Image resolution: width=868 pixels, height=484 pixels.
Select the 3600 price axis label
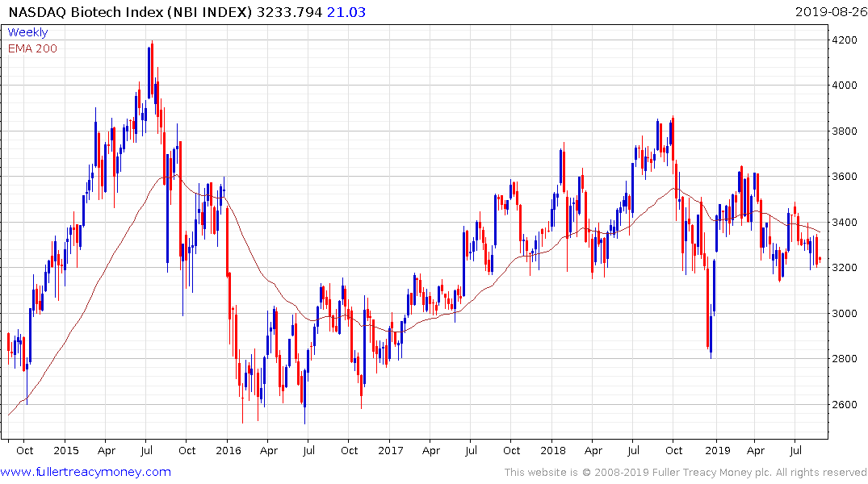pyautogui.click(x=845, y=177)
